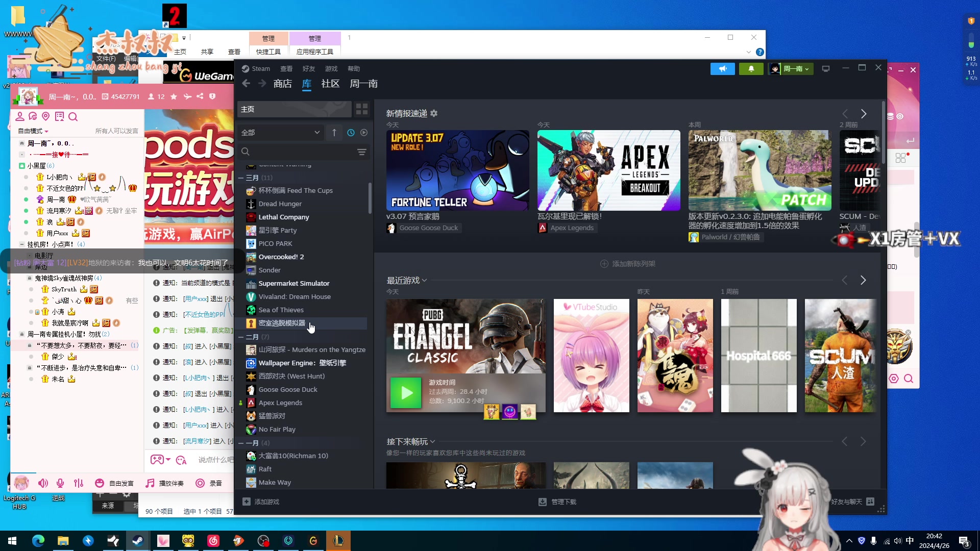Viewport: 980px width, 551px height.
Task: Open 全部 library category dropdown
Action: pyautogui.click(x=280, y=133)
